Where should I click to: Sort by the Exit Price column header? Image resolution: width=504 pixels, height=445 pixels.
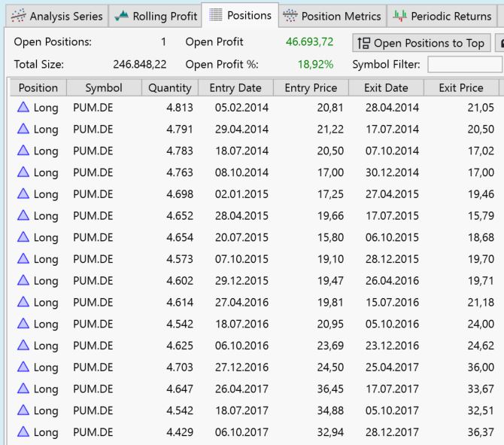coord(460,88)
